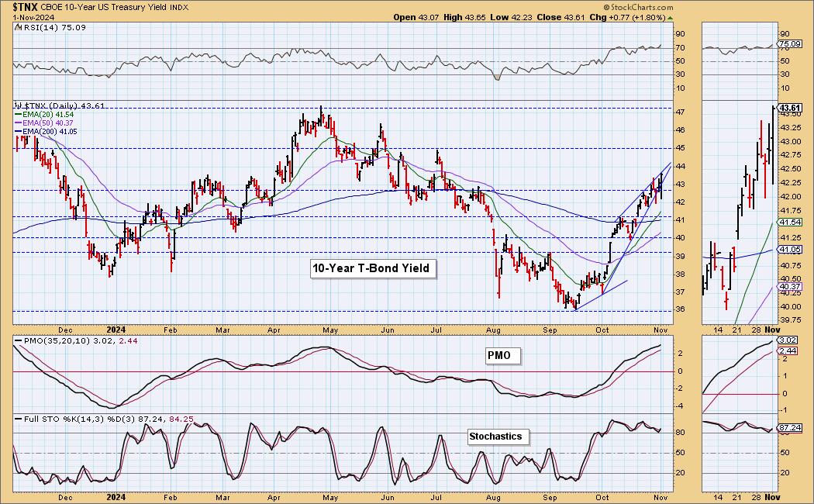Click the 'May' label under price panel
The height and width of the screenshot is (504, 814).
point(330,330)
